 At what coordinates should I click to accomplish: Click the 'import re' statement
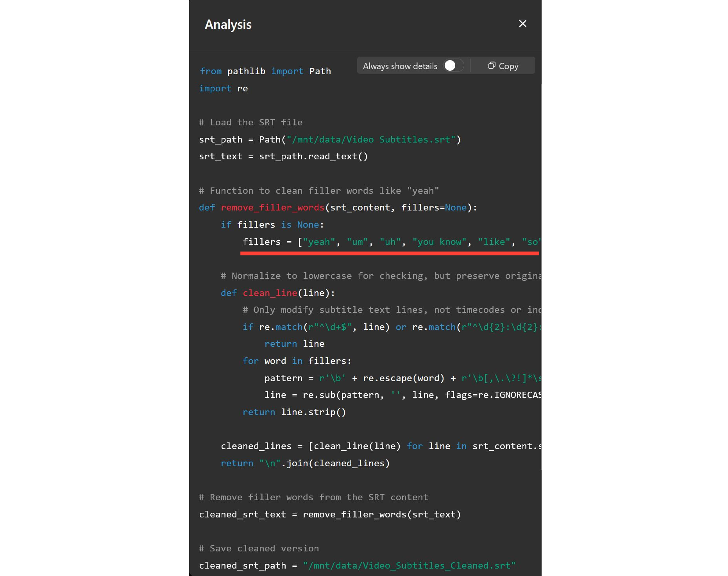(x=224, y=88)
